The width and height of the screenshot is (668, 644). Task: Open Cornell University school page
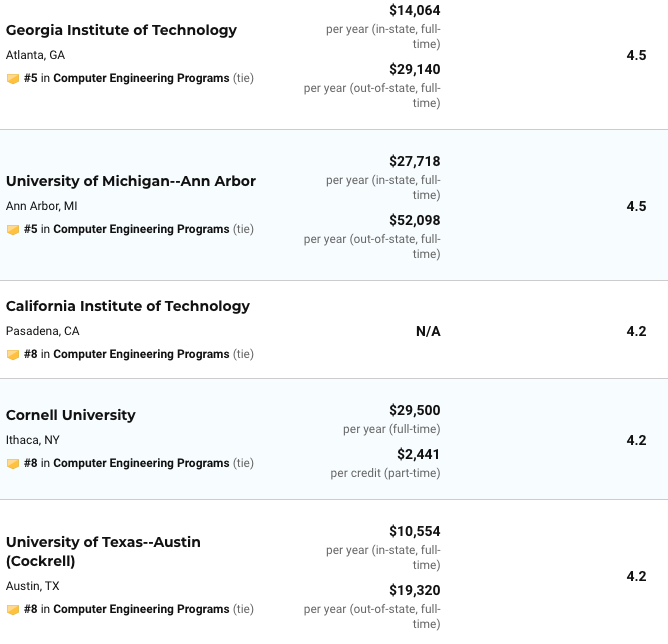[71, 415]
